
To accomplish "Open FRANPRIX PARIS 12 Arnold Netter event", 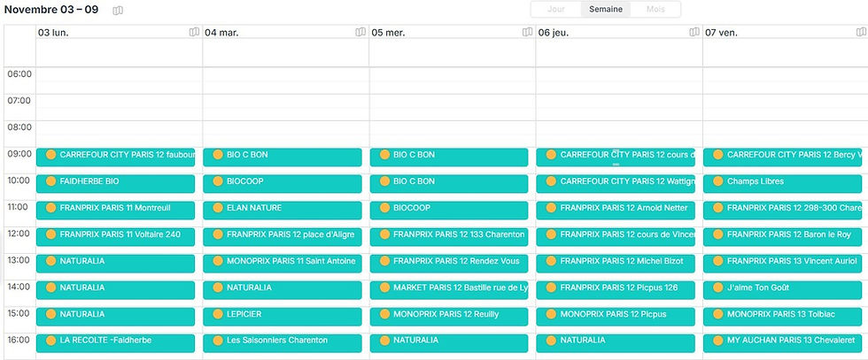I will click(616, 211).
